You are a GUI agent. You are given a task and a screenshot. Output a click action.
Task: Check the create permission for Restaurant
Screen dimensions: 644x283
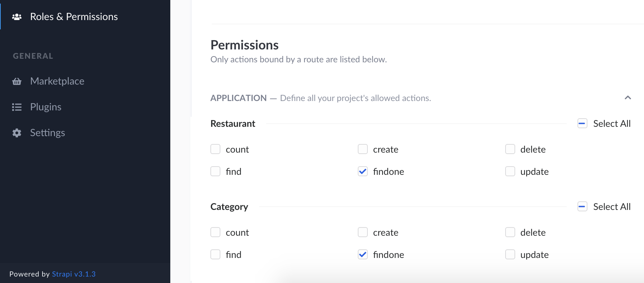(x=363, y=149)
